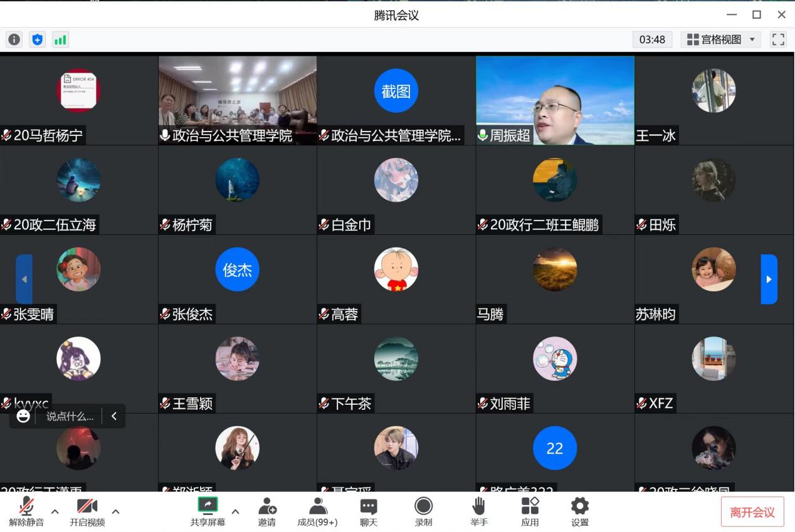Enter fullscreen mode using the corner icon

(778, 39)
